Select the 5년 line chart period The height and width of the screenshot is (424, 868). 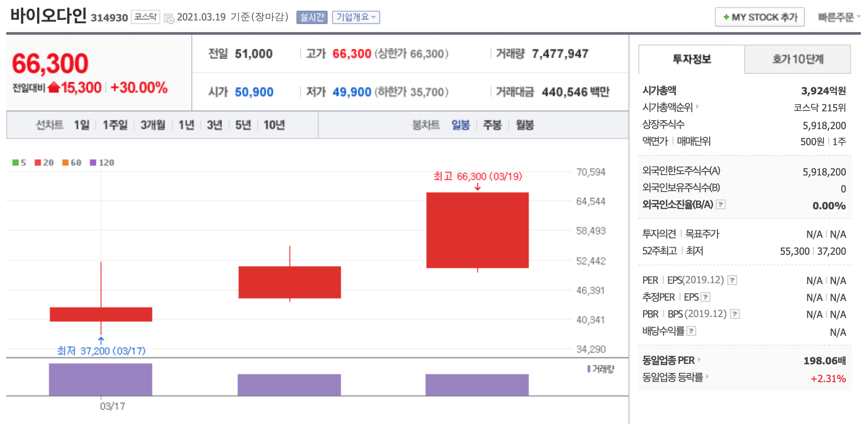tap(243, 125)
